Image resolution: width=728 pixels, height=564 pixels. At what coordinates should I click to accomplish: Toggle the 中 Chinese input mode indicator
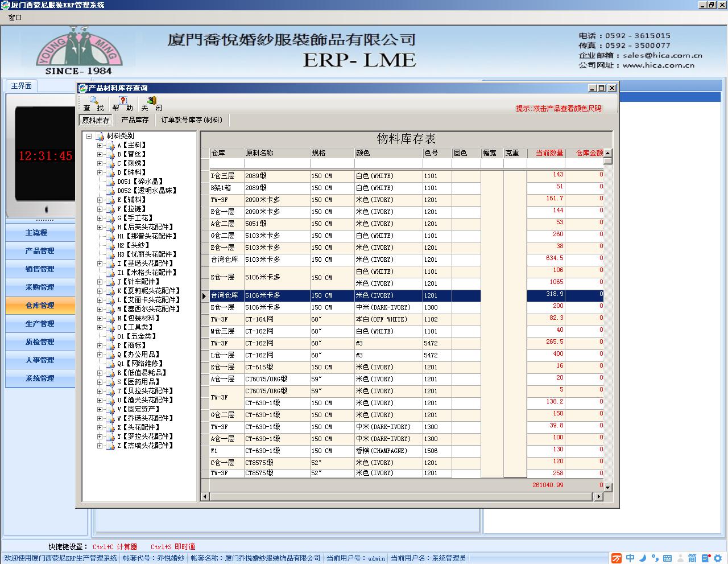(630, 558)
